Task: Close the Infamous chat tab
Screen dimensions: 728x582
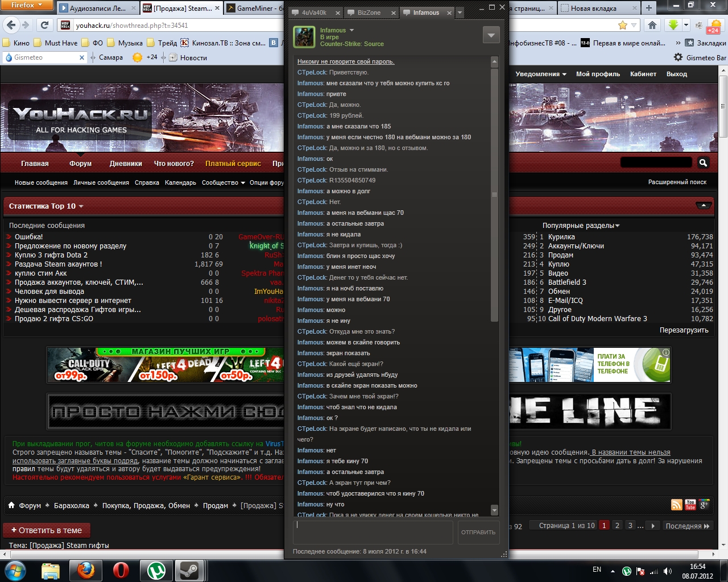Action: pyautogui.click(x=449, y=13)
